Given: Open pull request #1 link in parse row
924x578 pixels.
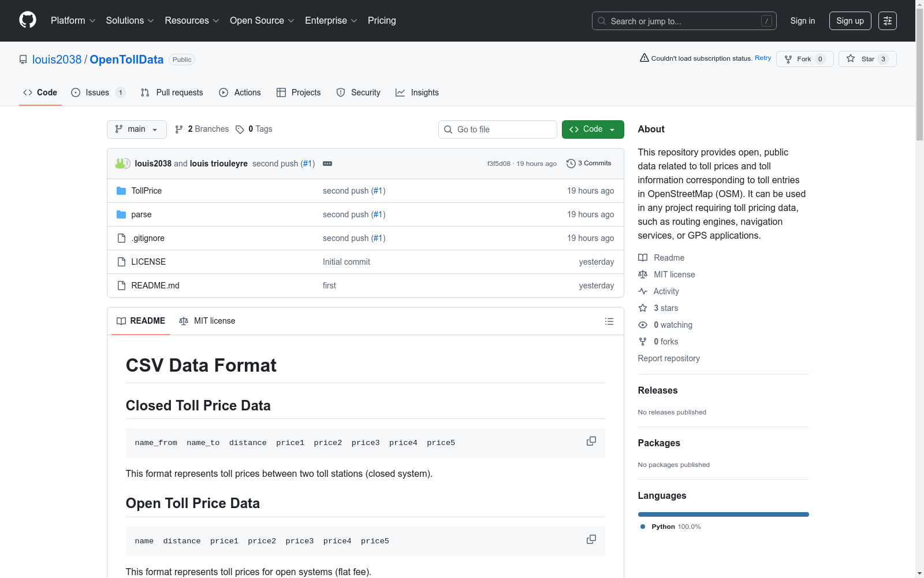Looking at the screenshot, I should [378, 214].
